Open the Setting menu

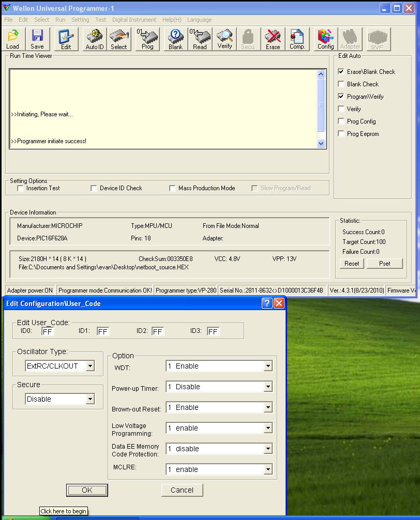(x=80, y=20)
